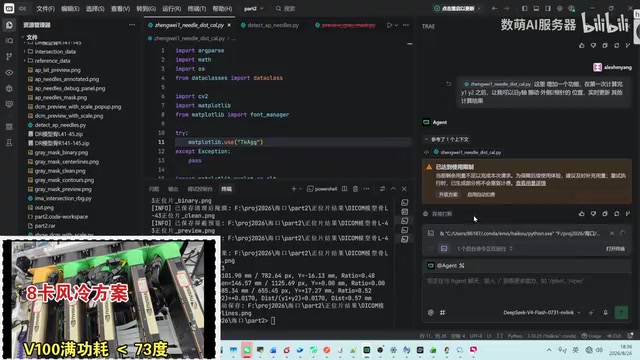This screenshot has width=640, height=360.
Task: Switch to the 输出 panel tab
Action: (173, 189)
